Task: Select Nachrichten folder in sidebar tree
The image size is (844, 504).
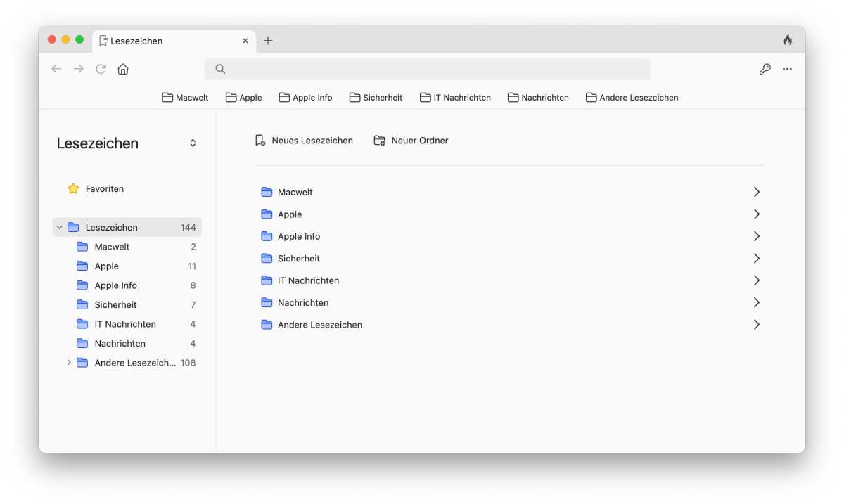Action: coord(127,344)
